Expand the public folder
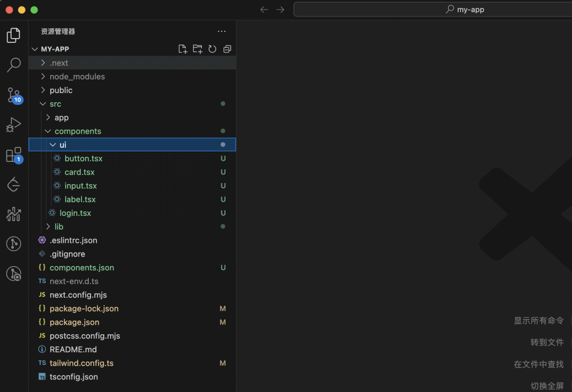The height and width of the screenshot is (392, 572). (132, 90)
